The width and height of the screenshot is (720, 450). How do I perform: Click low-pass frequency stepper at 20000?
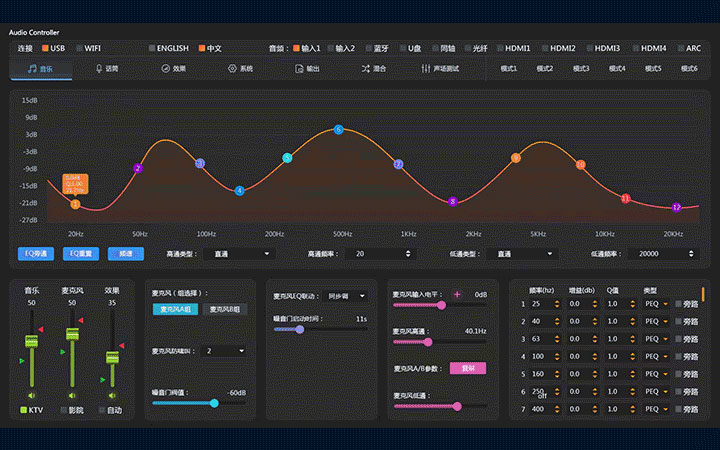[x=691, y=253]
